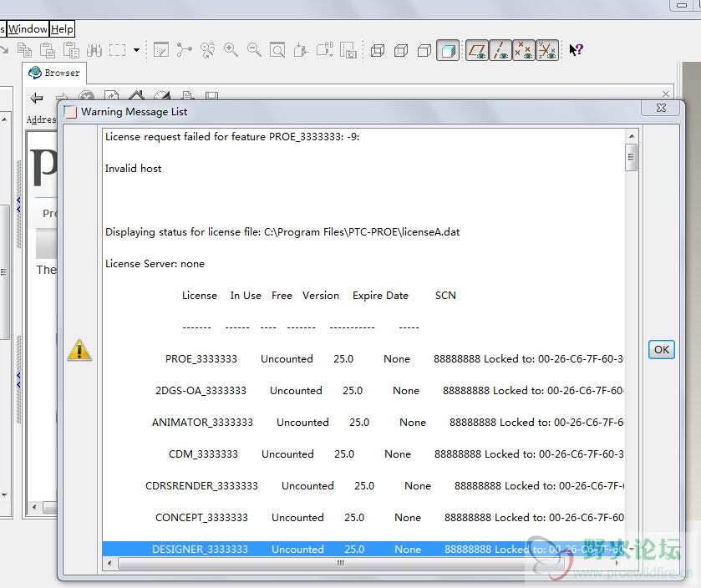Click the 'SCN' column heading
Viewport: 701px width, 588px height.
coord(445,296)
